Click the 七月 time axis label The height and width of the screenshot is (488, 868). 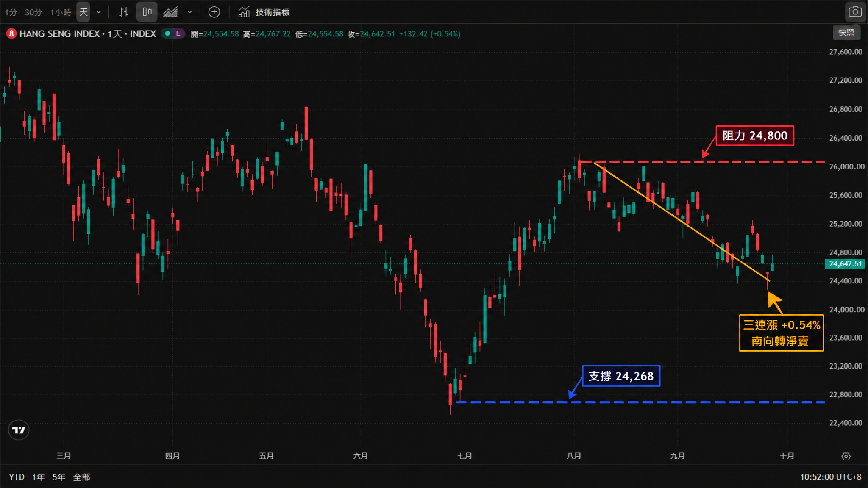tap(465, 456)
